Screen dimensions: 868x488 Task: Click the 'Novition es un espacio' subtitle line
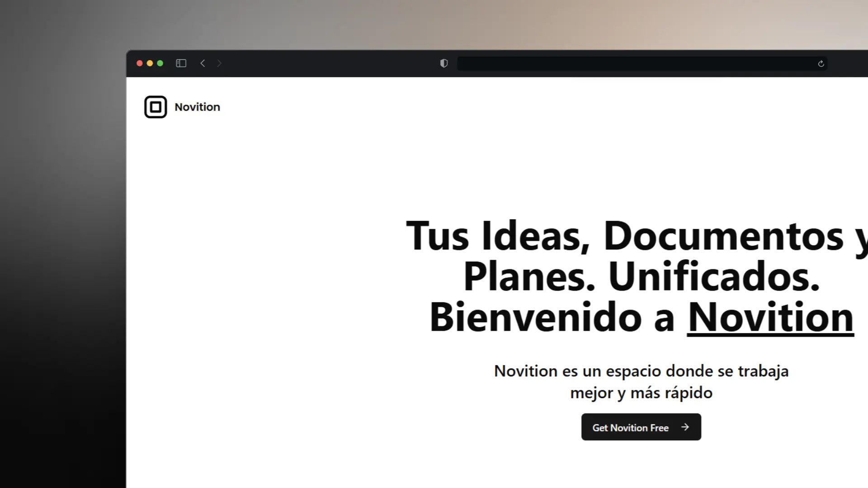pyautogui.click(x=641, y=371)
